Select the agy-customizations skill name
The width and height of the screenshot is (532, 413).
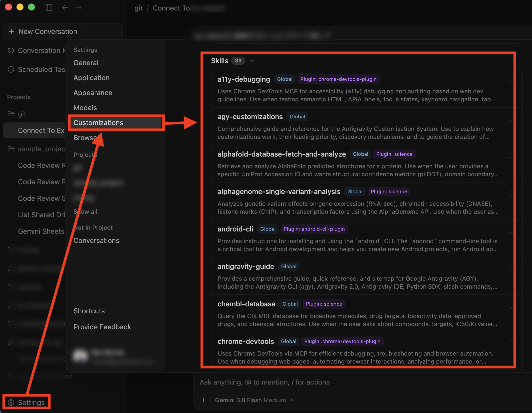click(x=250, y=117)
